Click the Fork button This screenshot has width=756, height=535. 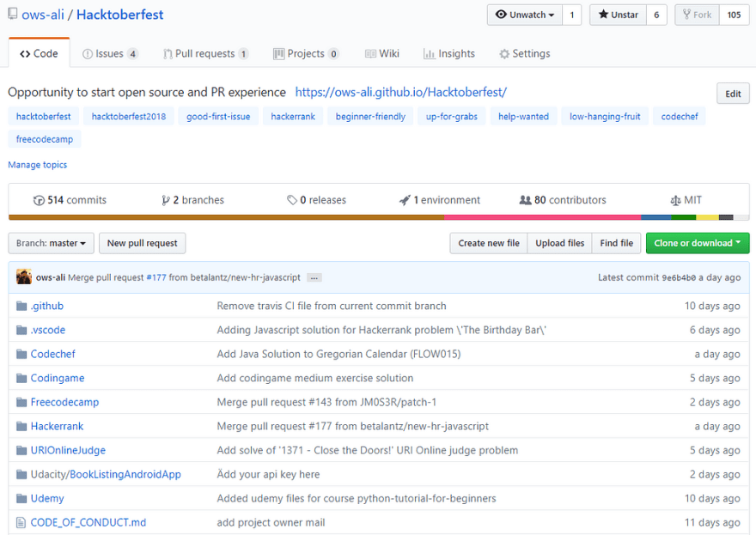point(697,15)
